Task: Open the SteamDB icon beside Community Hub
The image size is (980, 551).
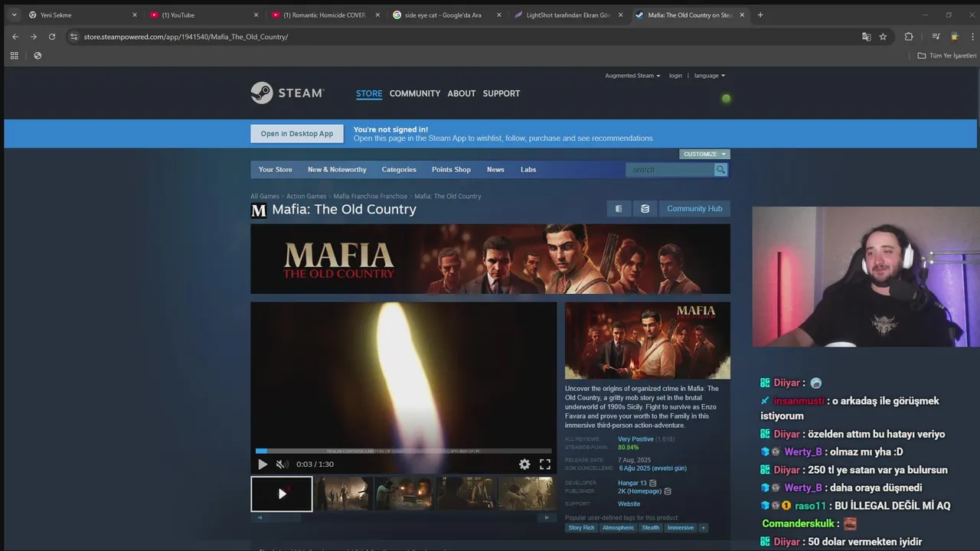Action: [645, 209]
